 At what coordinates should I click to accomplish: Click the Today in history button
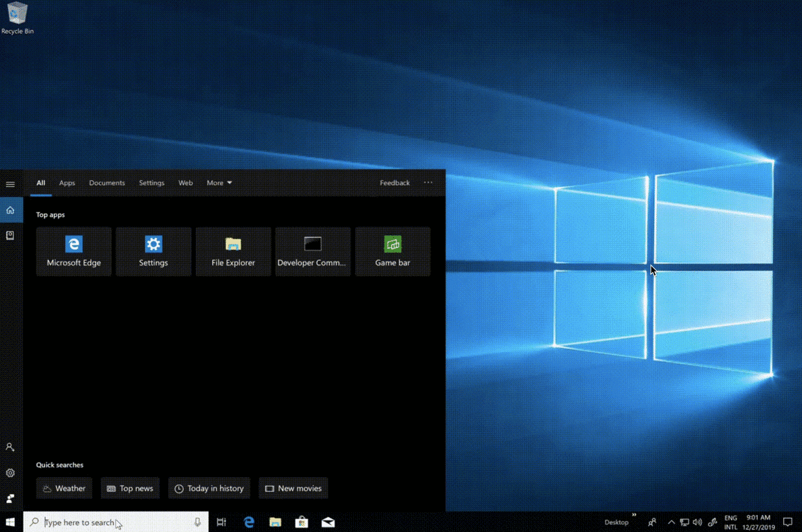tap(209, 489)
